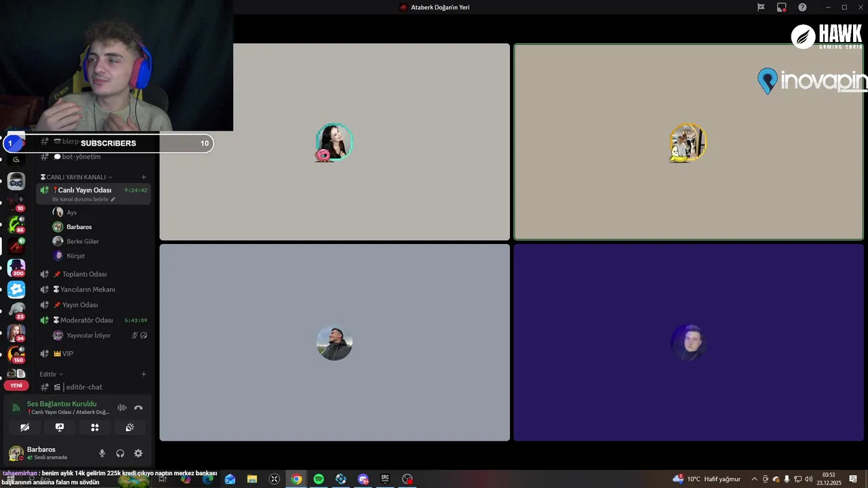868x488 pixels.
Task: Open Discord with 9+ badge in taskbar
Action: pos(363,479)
